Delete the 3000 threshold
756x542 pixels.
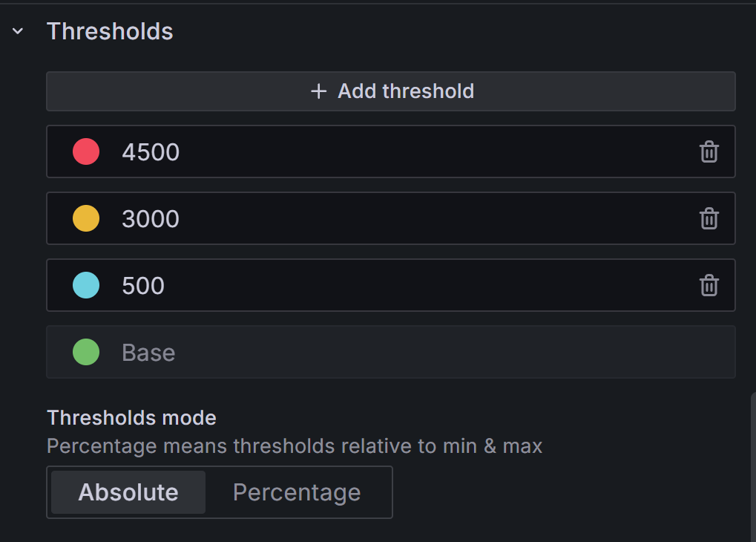coord(709,219)
